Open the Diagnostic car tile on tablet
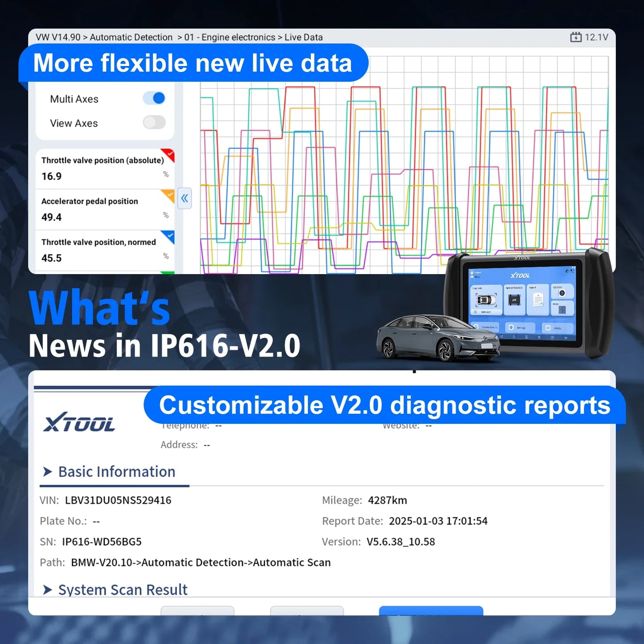Viewport: 644px width, 644px height. click(486, 299)
